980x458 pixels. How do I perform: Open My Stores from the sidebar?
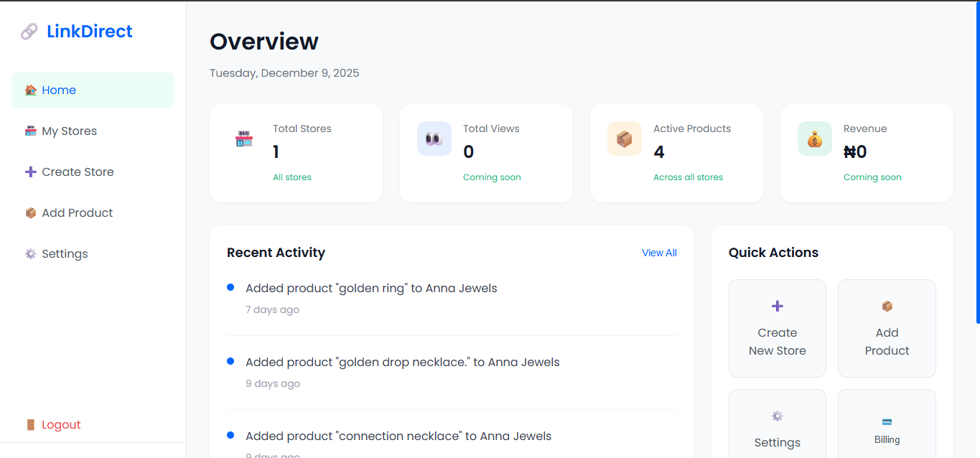click(x=69, y=131)
